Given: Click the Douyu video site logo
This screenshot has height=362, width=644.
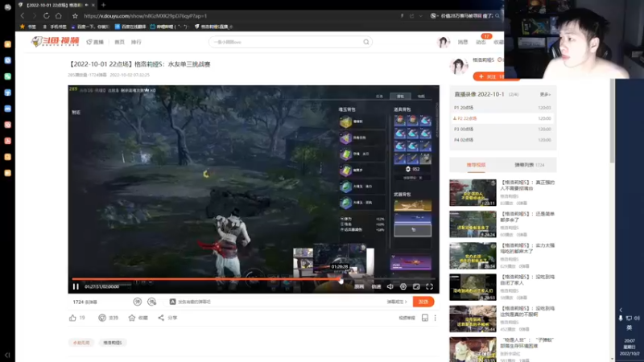Looking at the screenshot, I should [56, 42].
